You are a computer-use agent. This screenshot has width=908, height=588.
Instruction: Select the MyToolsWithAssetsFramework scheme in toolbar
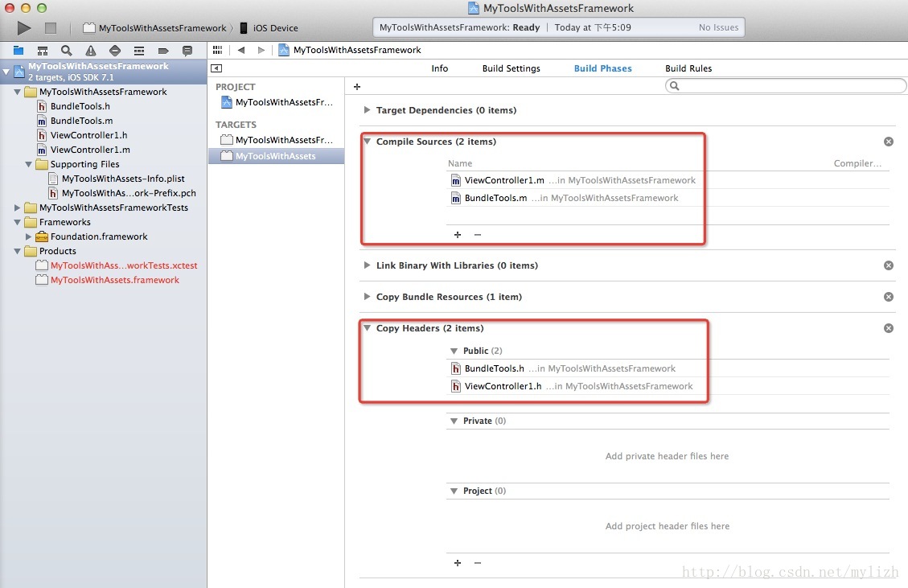(x=154, y=28)
